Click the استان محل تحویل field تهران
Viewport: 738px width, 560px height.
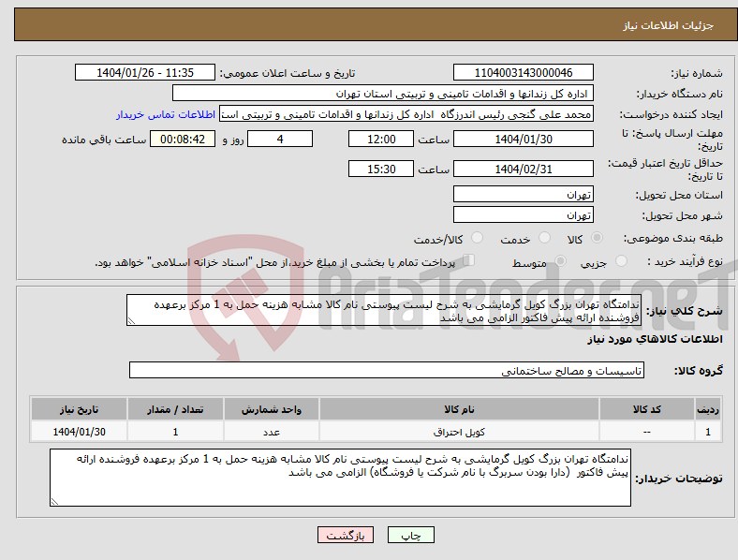click(x=523, y=194)
